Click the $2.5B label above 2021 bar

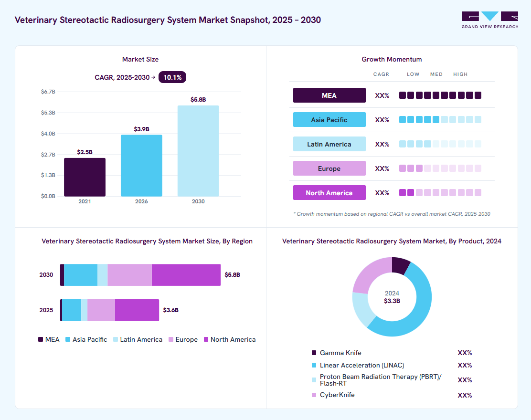tap(85, 152)
